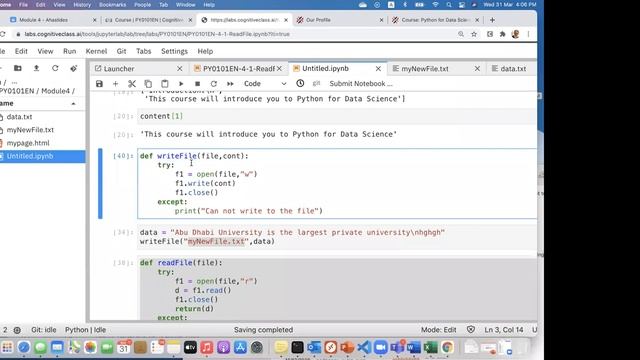The height and width of the screenshot is (360, 640).
Task: Click the blue collapse bar beside the writeFile cell
Action: click(x=100, y=183)
